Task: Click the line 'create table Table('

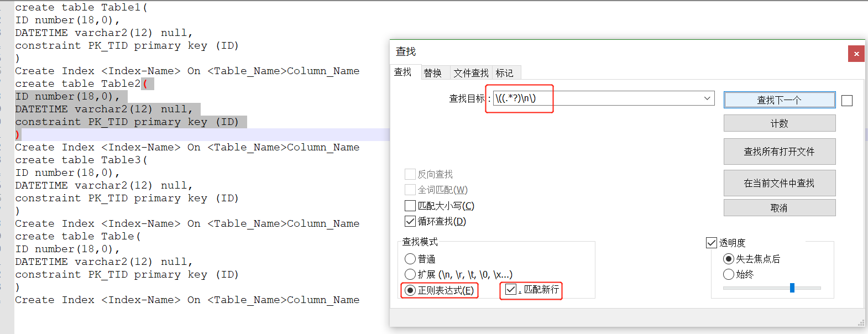Action: [x=78, y=236]
